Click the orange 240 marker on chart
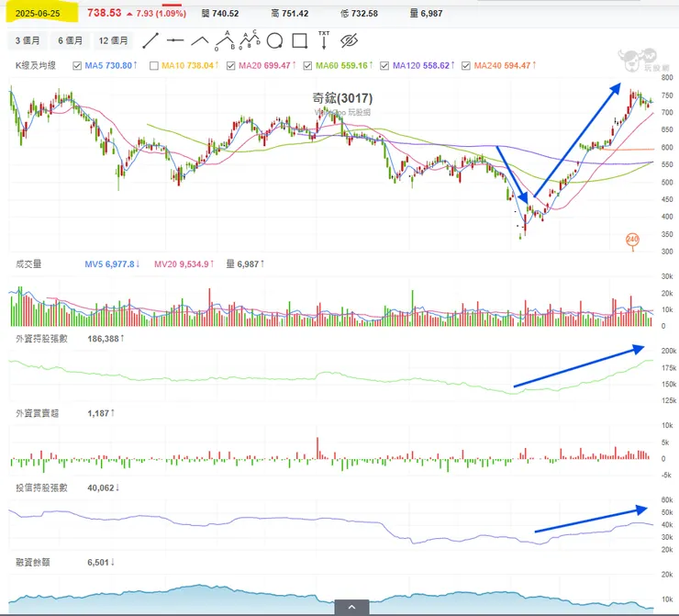679x616 pixels. click(x=632, y=240)
